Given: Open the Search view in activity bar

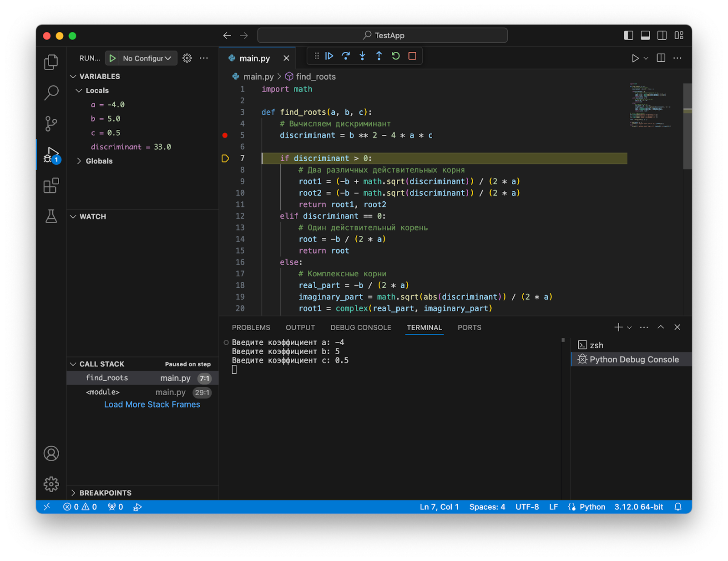Looking at the screenshot, I should click(51, 92).
